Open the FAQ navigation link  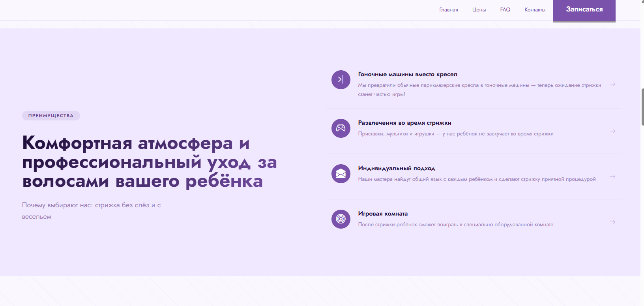[x=505, y=10]
